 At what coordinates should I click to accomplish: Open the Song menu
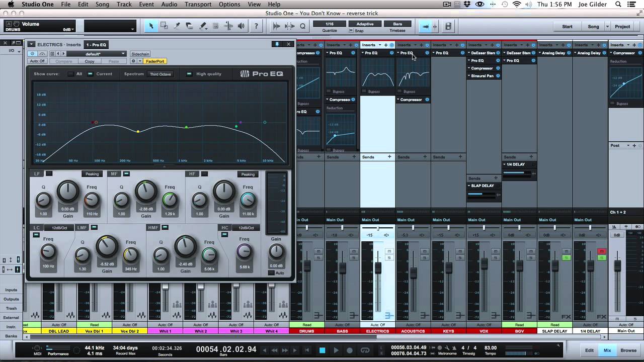pyautogui.click(x=102, y=4)
